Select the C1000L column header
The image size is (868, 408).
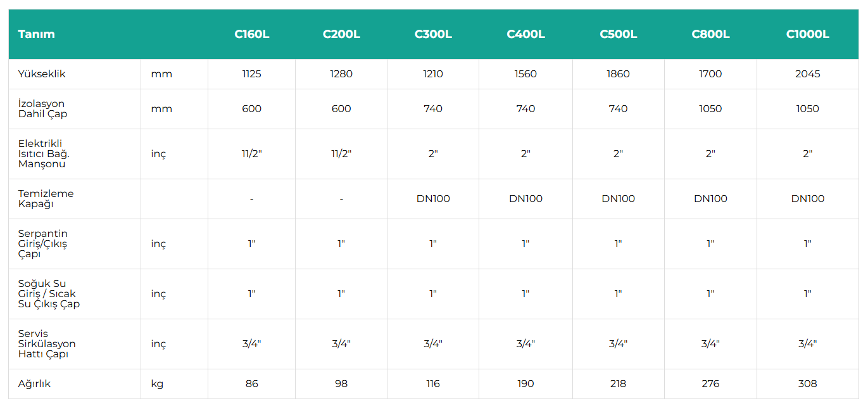point(807,34)
